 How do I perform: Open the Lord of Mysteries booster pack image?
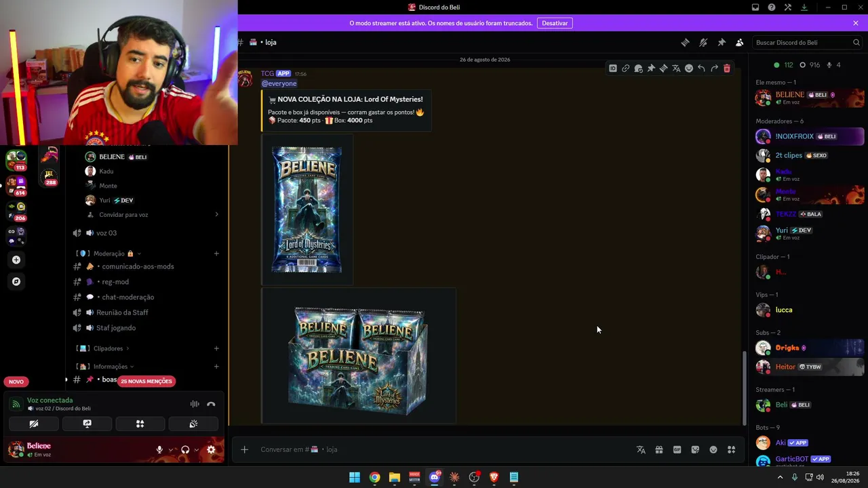307,209
